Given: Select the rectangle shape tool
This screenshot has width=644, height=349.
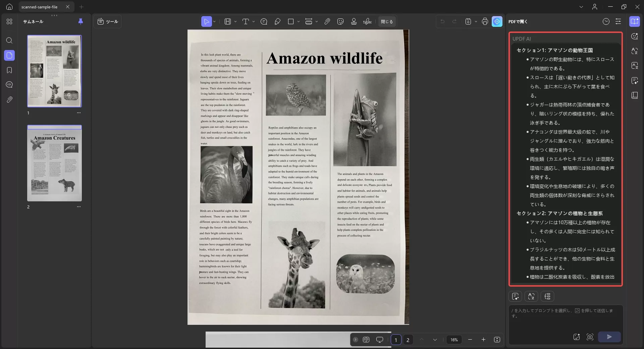Looking at the screenshot, I should [x=291, y=21].
